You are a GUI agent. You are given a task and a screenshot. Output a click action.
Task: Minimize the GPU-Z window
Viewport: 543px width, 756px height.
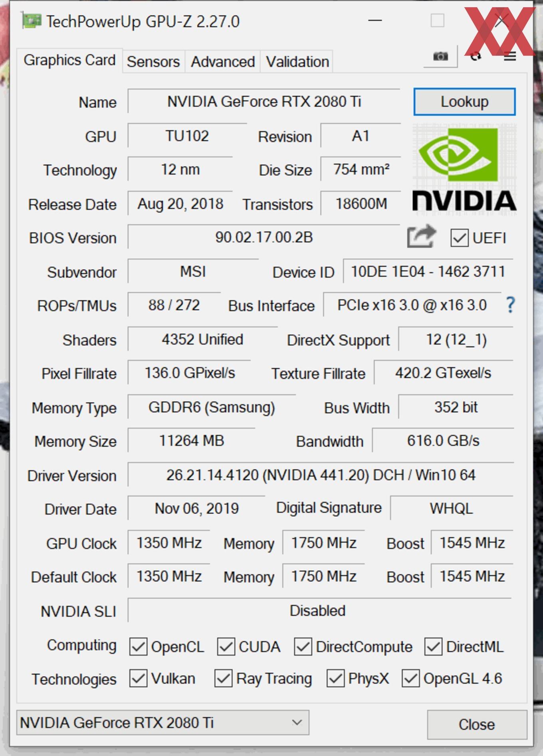[375, 20]
